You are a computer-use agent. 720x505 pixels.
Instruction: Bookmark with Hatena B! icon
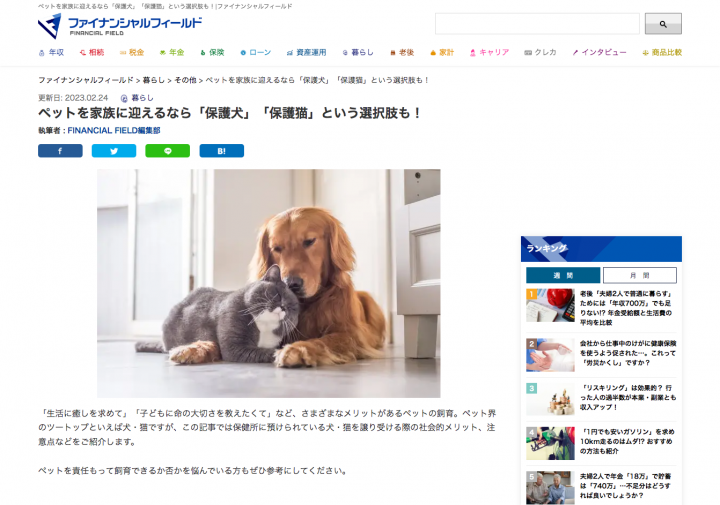point(222,151)
